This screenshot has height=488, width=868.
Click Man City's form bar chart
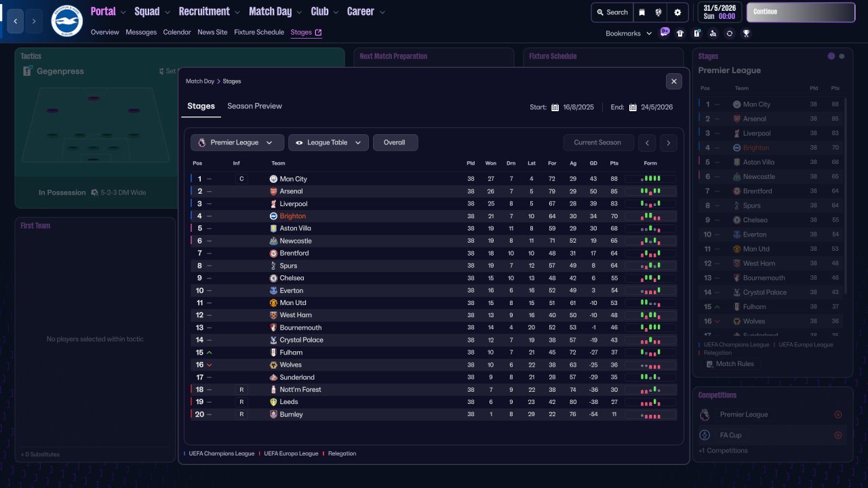click(x=650, y=179)
